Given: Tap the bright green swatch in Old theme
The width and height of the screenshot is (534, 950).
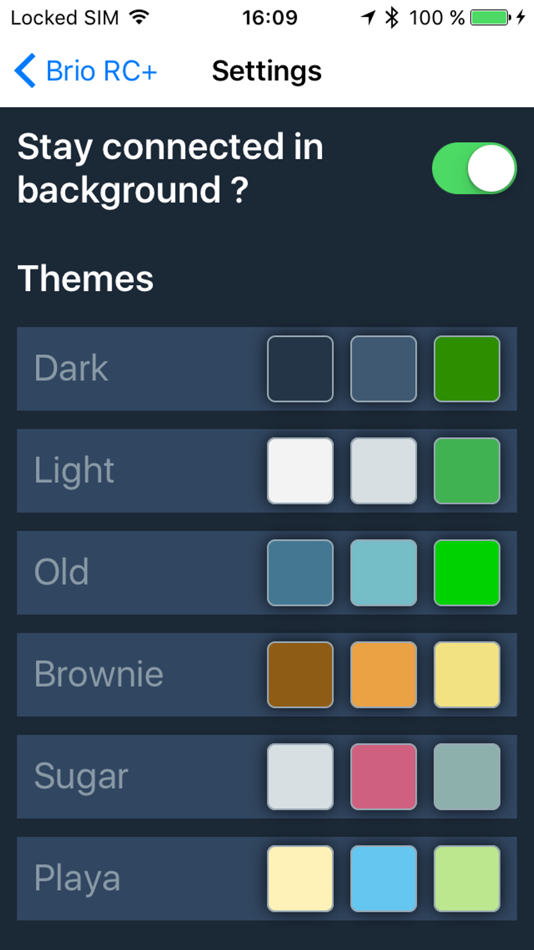Looking at the screenshot, I should pos(467,572).
